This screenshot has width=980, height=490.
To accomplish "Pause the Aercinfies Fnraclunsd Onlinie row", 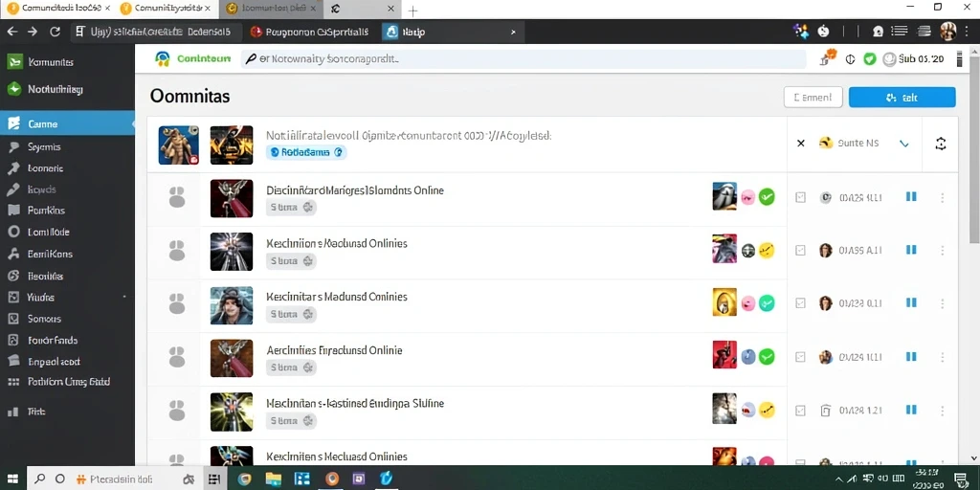I will coord(911,357).
